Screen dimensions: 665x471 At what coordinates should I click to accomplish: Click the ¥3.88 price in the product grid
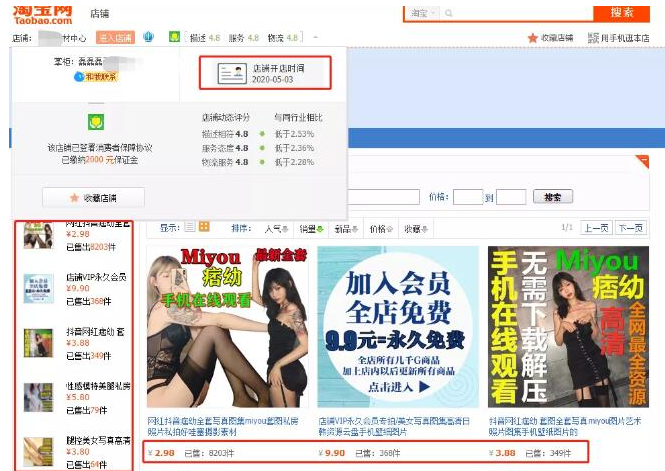pyautogui.click(x=502, y=453)
